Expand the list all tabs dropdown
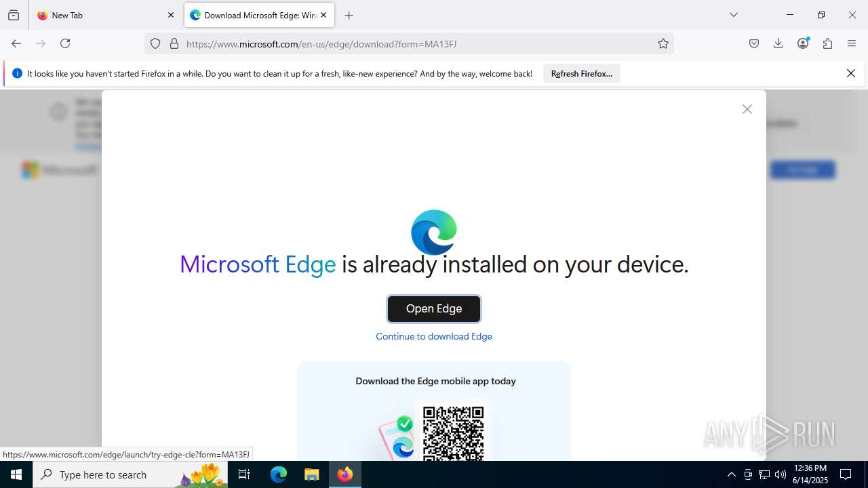The width and height of the screenshot is (868, 488). point(734,15)
